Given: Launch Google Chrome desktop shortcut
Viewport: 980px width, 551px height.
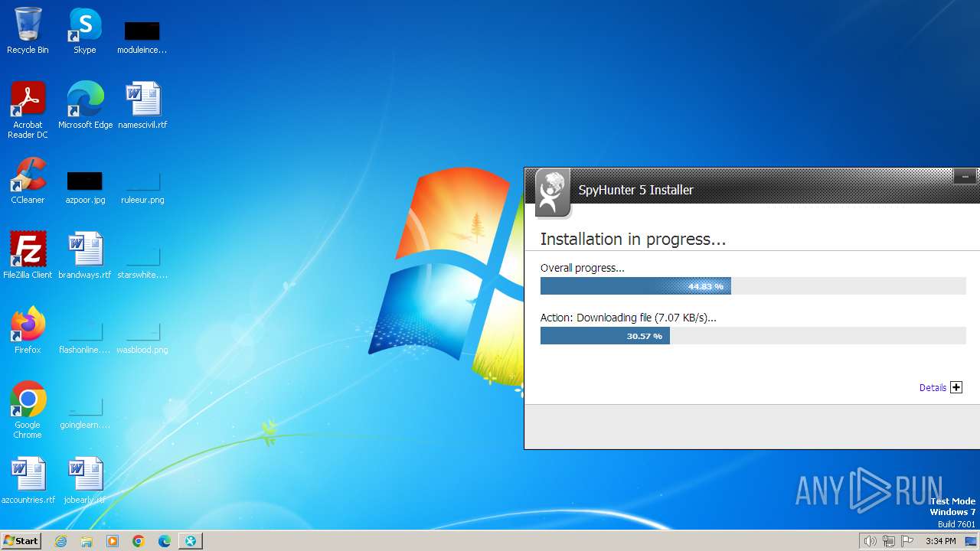Looking at the screenshot, I should [28, 410].
